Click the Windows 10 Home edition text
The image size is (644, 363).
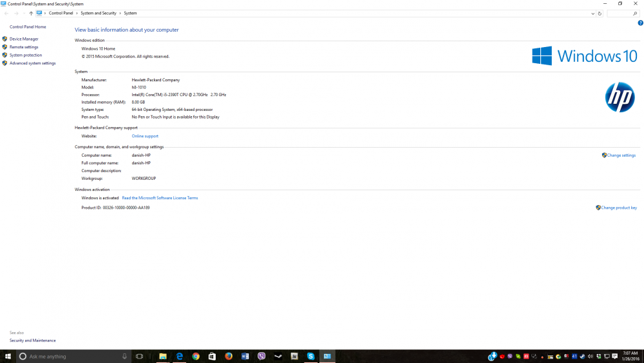(98, 48)
